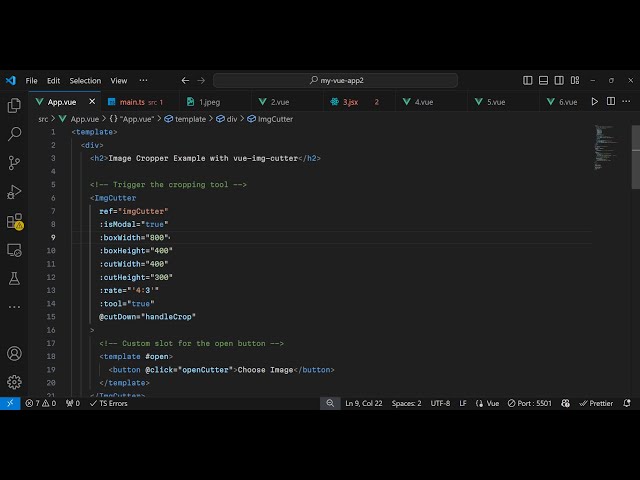Expand the hidden menus ellipsis in menu bar

[143, 80]
